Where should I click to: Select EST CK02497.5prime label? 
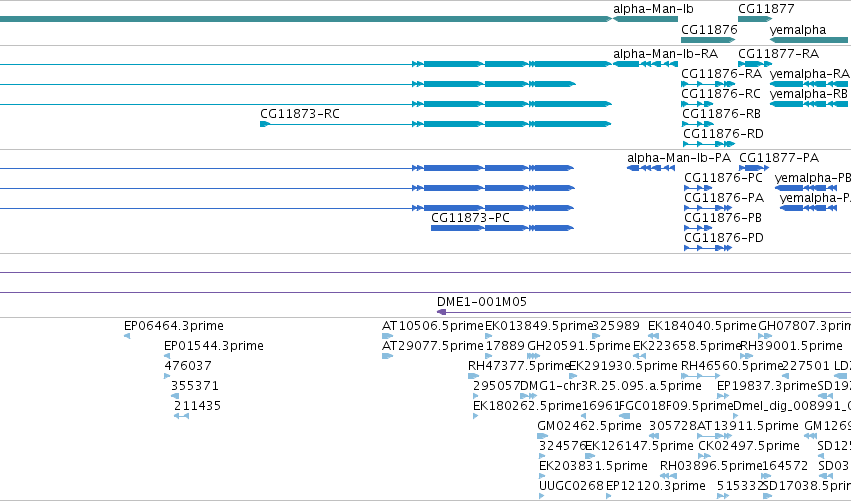click(748, 447)
